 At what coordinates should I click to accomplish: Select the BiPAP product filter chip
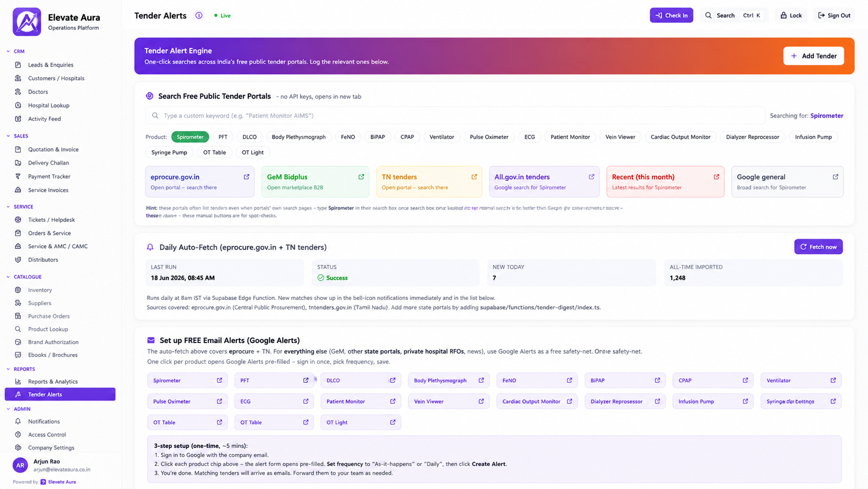click(378, 137)
